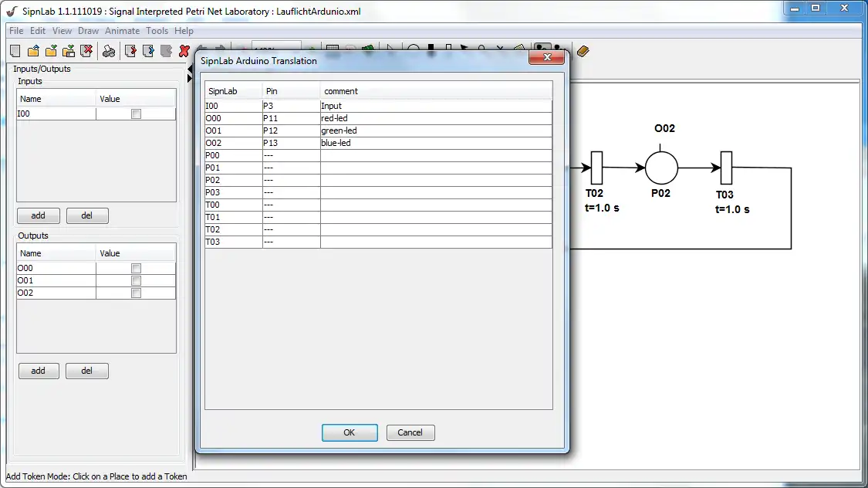This screenshot has width=868, height=488.
Task: Click the O02 label above place P02
Action: point(664,128)
